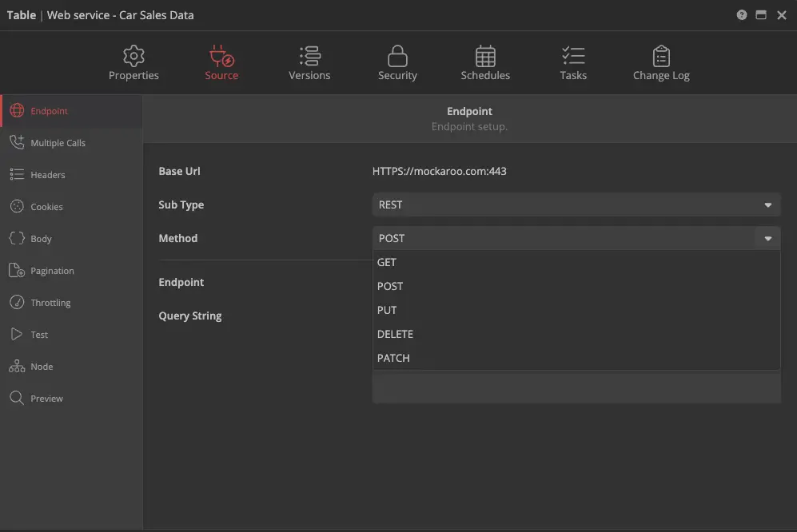Open the Versions stack icon
797x532 pixels.
point(309,56)
